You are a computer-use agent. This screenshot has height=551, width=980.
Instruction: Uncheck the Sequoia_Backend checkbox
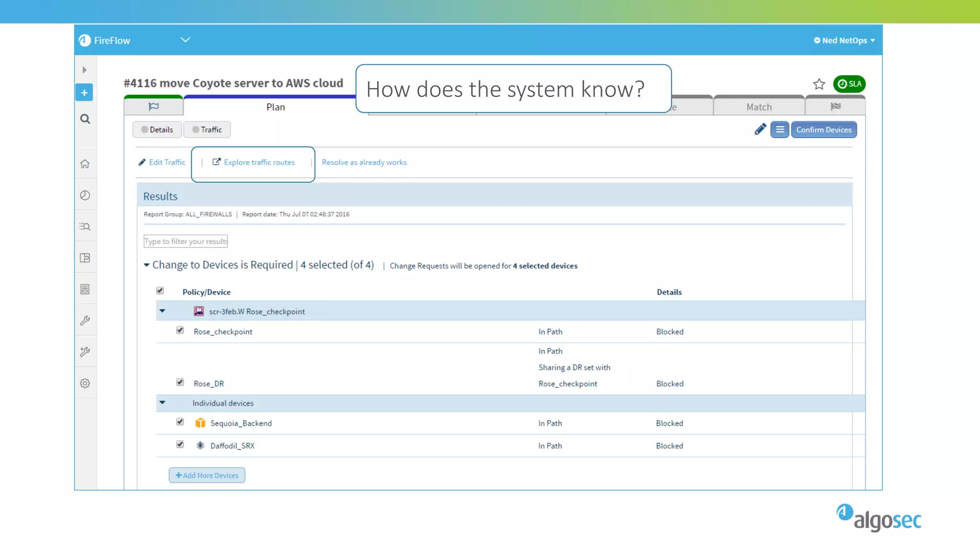point(180,422)
